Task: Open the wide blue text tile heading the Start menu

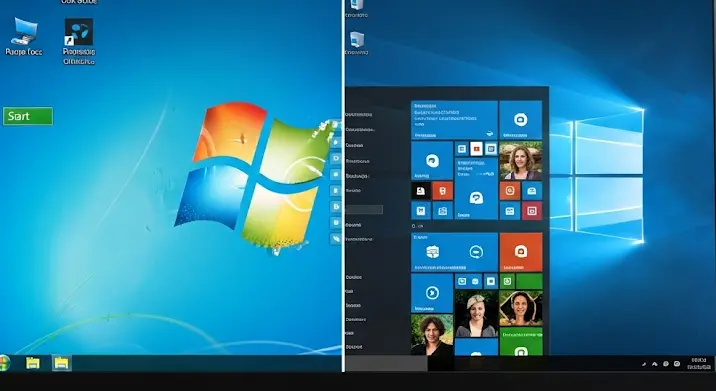Action: coord(454,120)
